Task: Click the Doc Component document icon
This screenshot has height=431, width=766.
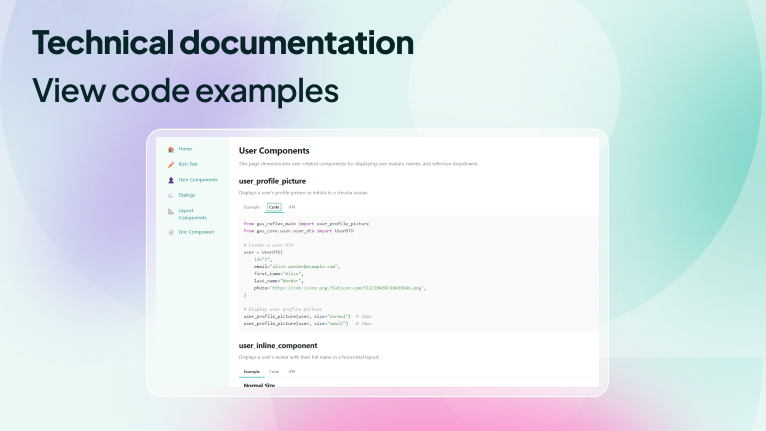Action: [x=171, y=232]
